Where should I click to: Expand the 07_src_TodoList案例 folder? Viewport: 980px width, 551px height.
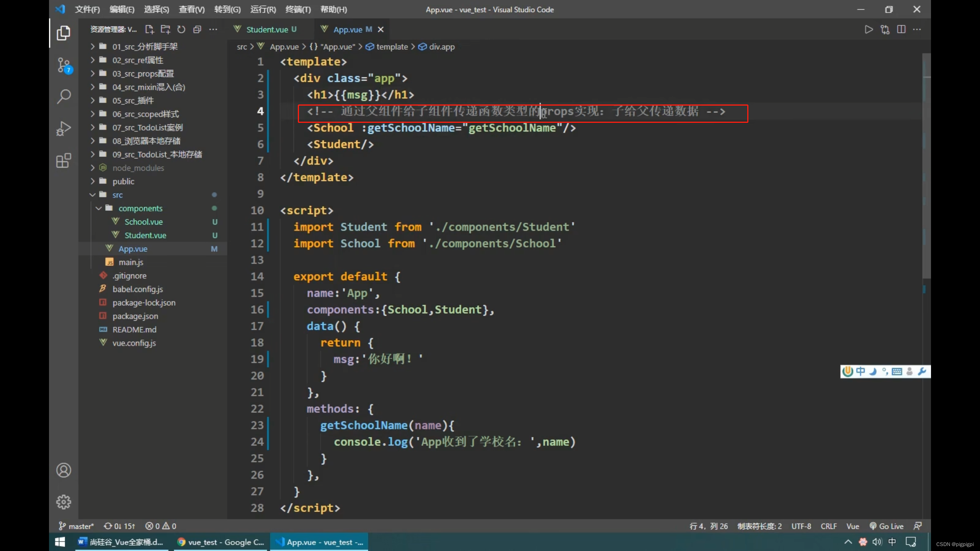point(153,127)
